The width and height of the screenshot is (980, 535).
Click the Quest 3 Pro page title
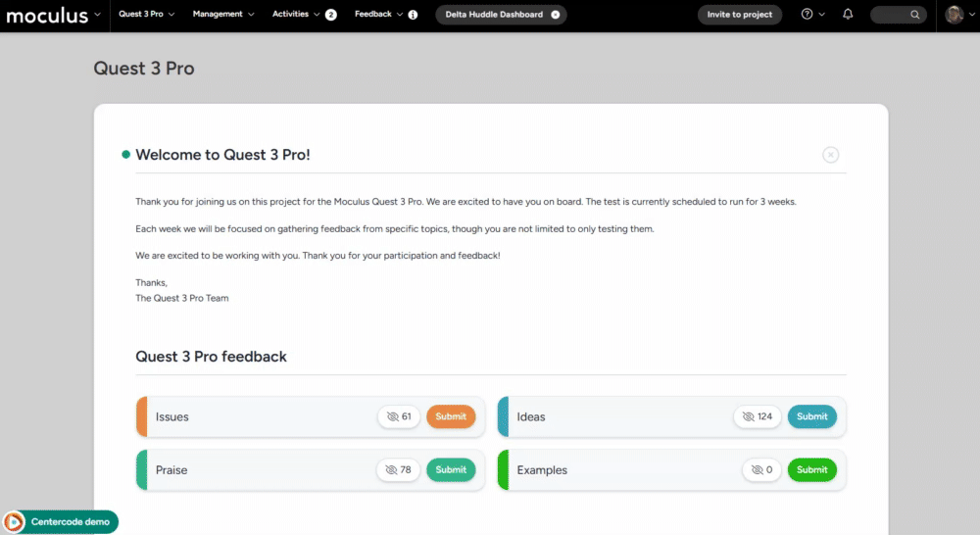coord(144,69)
